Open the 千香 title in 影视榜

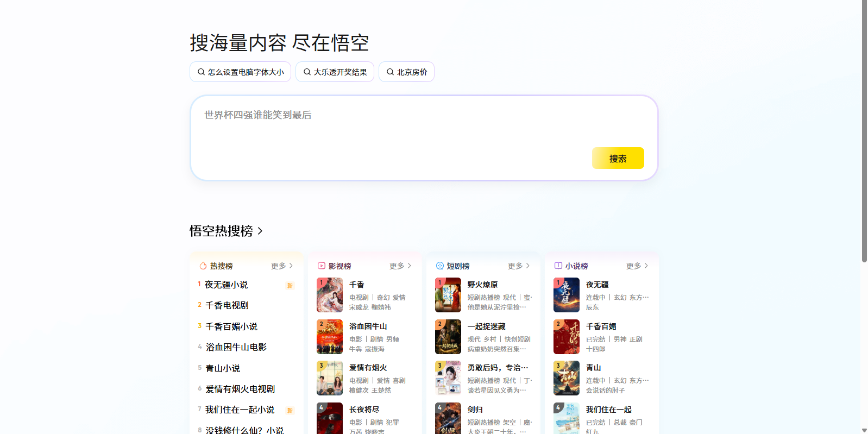coord(357,285)
